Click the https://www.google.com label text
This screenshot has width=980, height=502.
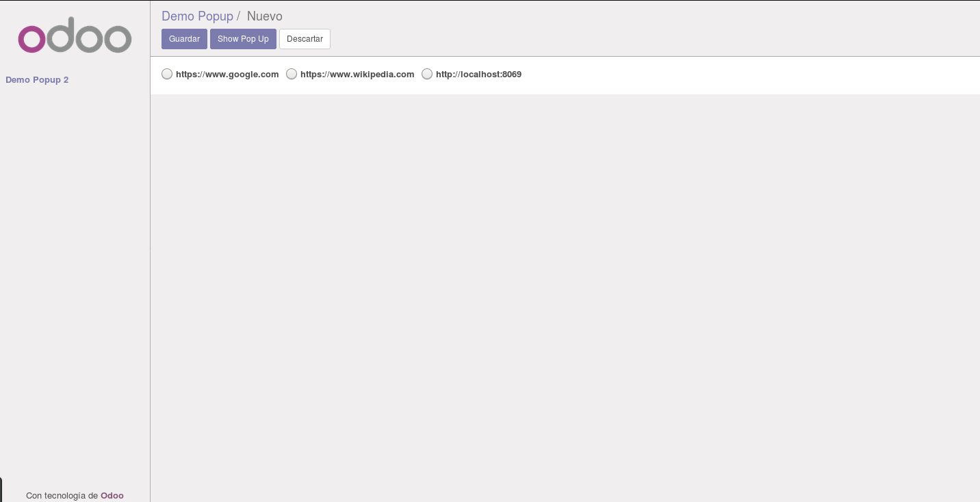pos(227,75)
